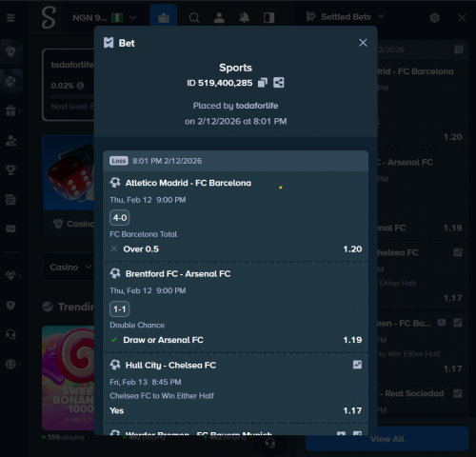
Task: Close the bet slip panel
Action: pyautogui.click(x=462, y=18)
